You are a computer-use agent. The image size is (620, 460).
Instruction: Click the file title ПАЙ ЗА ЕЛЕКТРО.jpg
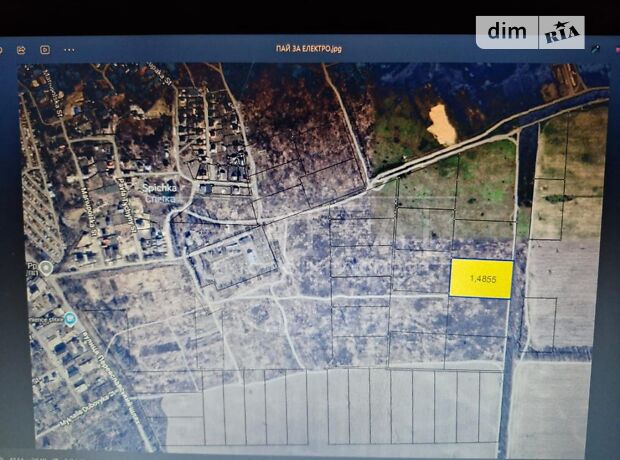tap(310, 48)
